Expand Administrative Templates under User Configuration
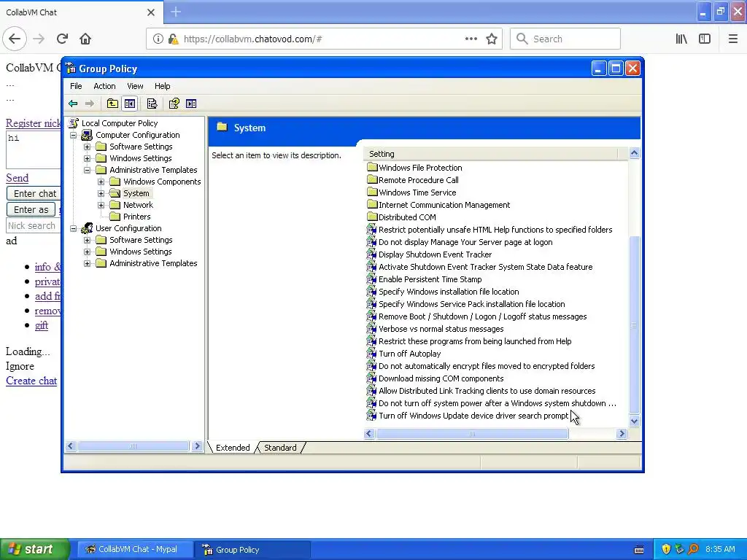This screenshot has height=560, width=747. (88, 263)
